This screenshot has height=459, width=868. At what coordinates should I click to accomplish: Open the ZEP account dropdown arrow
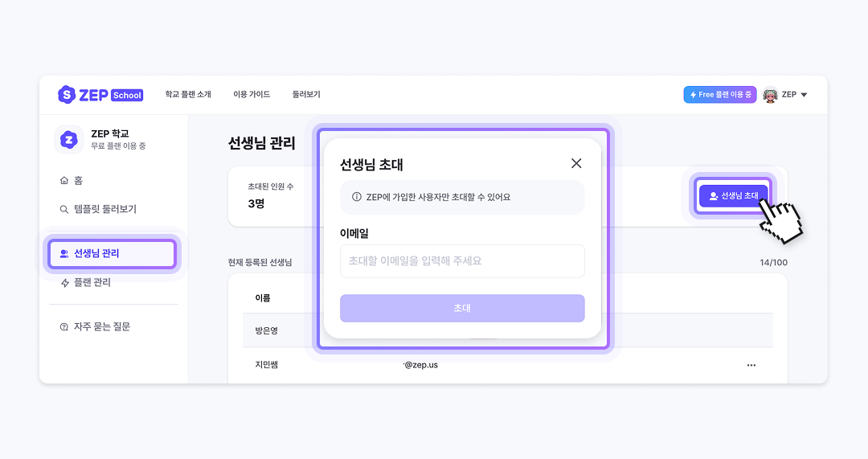point(804,95)
